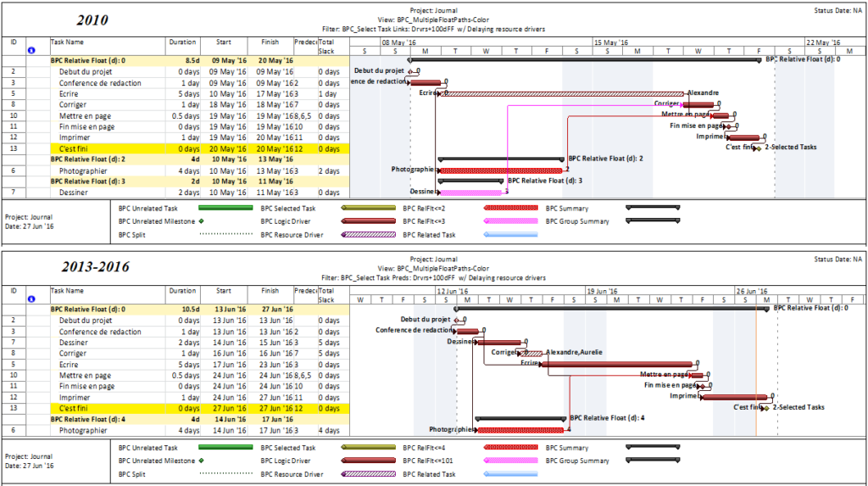Select the C'est fini milestone diamond in the 2010 chart
Screen dimensions: 868x486
(x=757, y=148)
